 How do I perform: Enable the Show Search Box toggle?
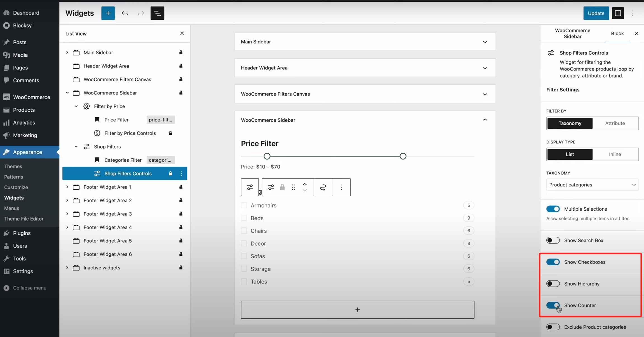(x=553, y=240)
